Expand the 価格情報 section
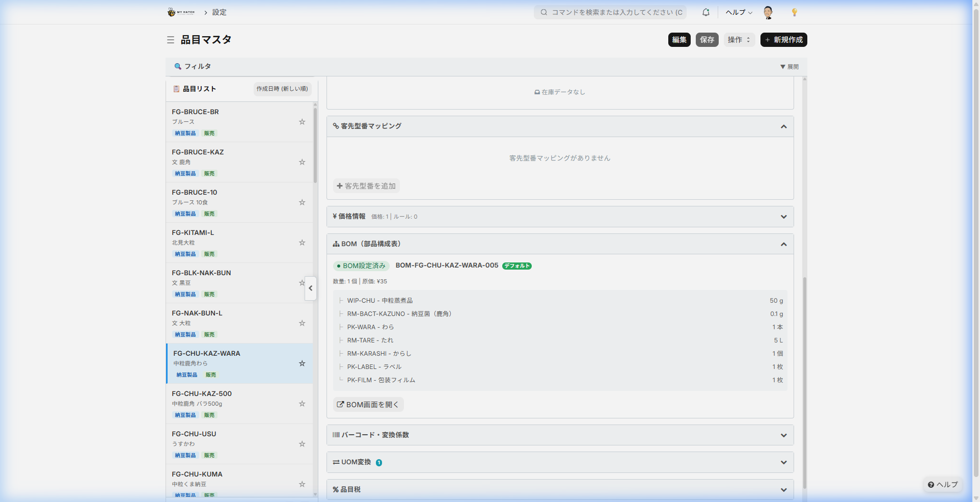This screenshot has width=980, height=502. tap(783, 217)
